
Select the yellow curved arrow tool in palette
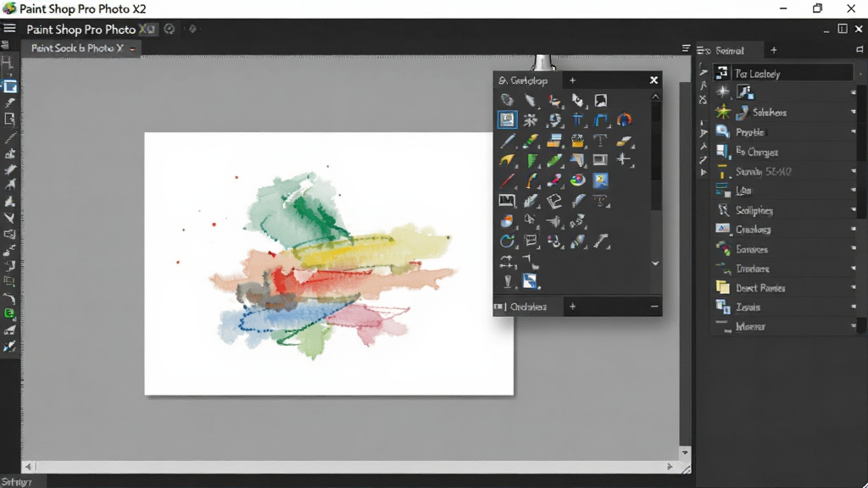point(507,160)
